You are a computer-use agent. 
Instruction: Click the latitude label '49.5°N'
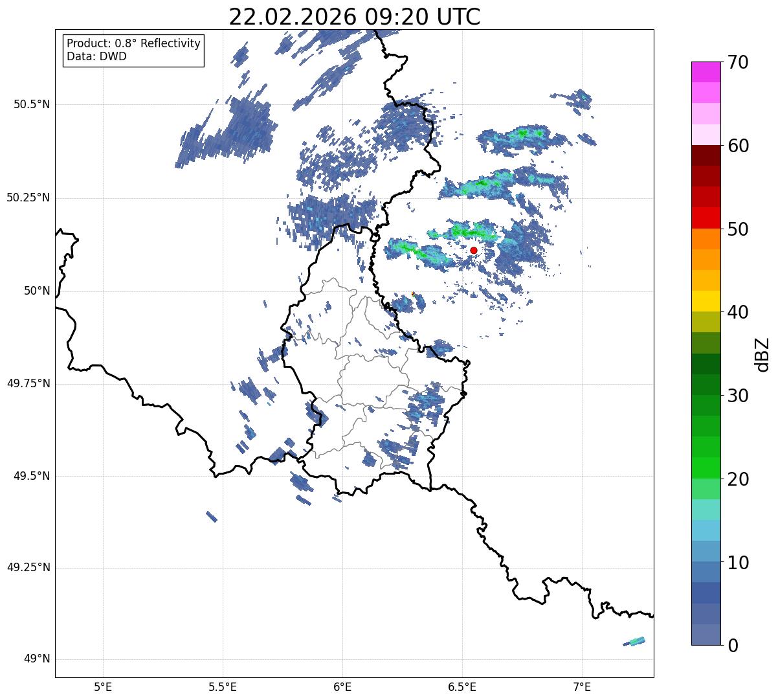[32, 476]
